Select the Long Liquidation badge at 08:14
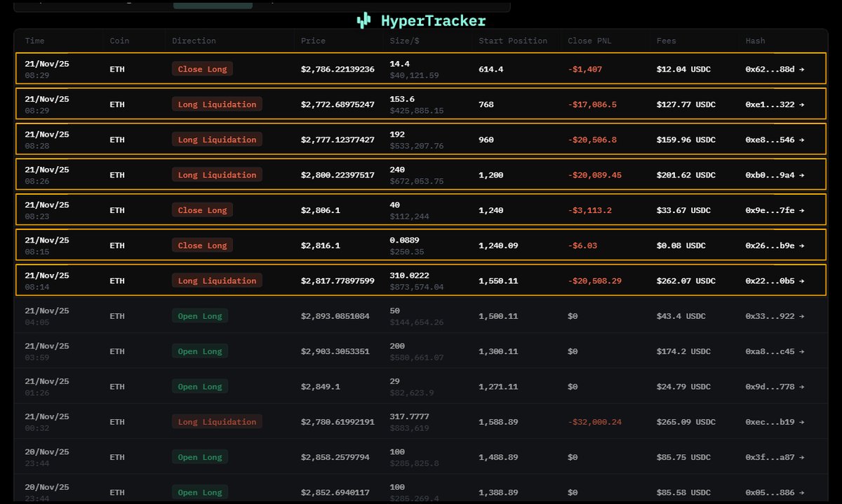This screenshot has height=504, width=842. coord(217,280)
